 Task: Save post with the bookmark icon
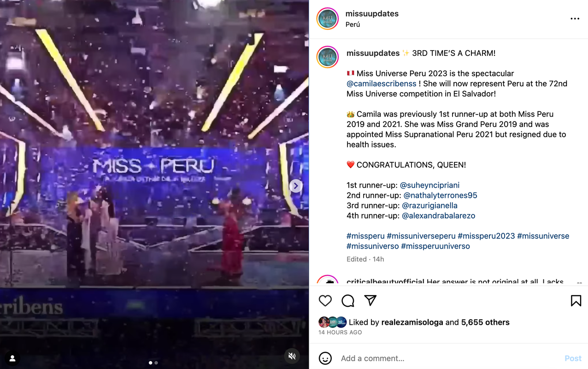(576, 301)
